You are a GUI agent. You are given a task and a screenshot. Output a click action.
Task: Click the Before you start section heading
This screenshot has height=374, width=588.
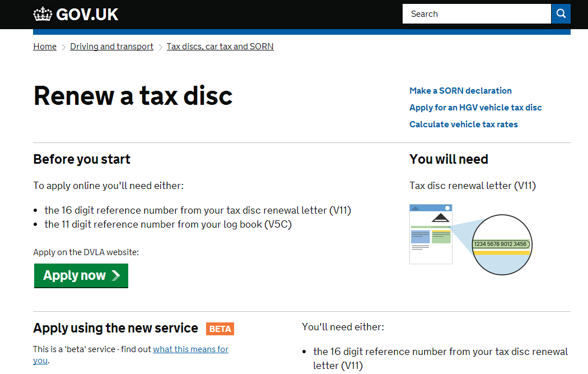click(81, 159)
